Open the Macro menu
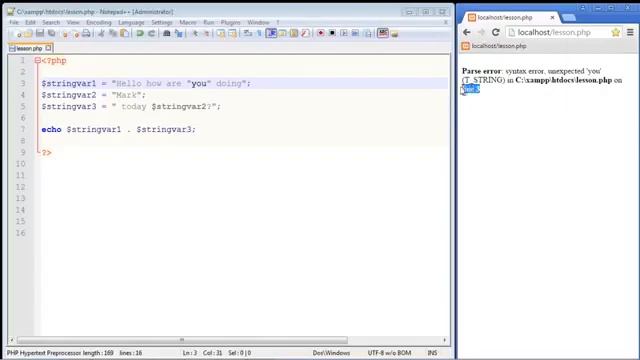The width and height of the screenshot is (640, 360). 188,22
